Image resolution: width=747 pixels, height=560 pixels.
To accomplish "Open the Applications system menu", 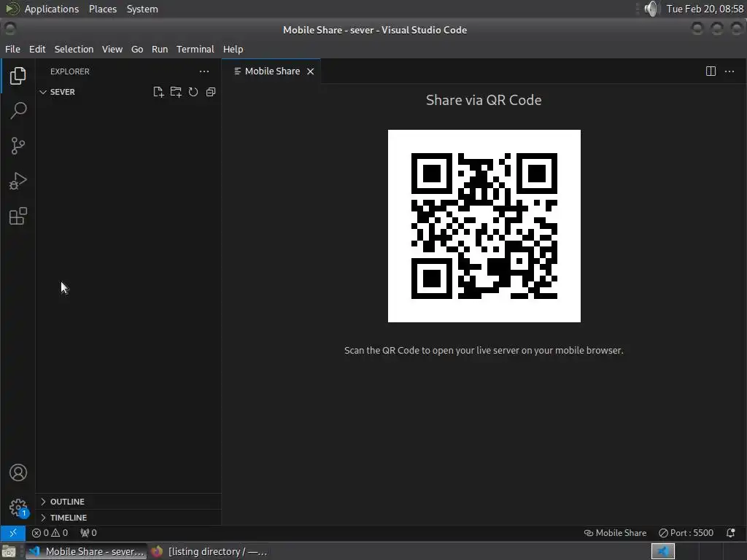I will pos(52,9).
